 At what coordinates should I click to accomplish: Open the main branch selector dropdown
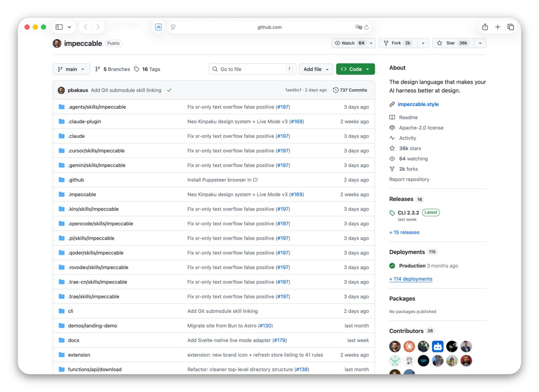(72, 69)
